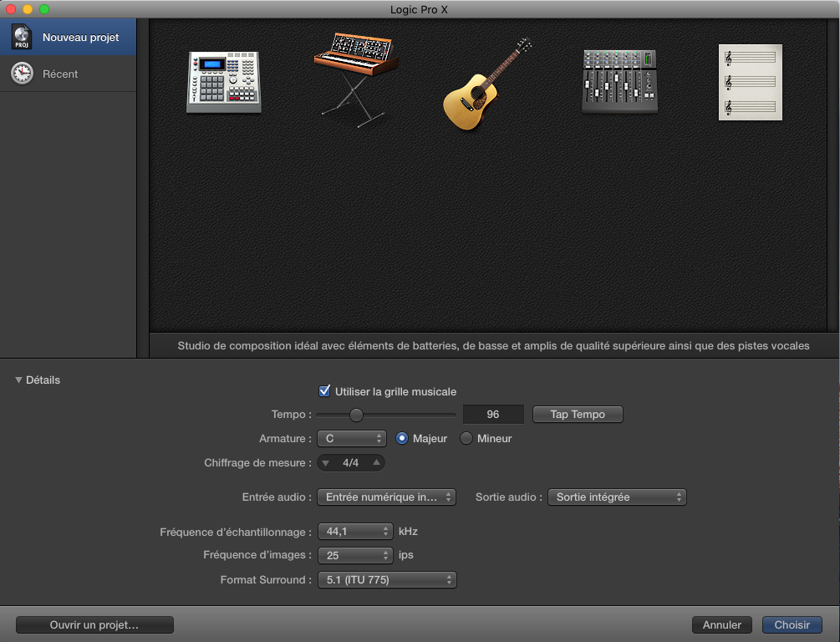Choose the synthesizer keyboard template icon
This screenshot has height=642, width=840.
355,77
